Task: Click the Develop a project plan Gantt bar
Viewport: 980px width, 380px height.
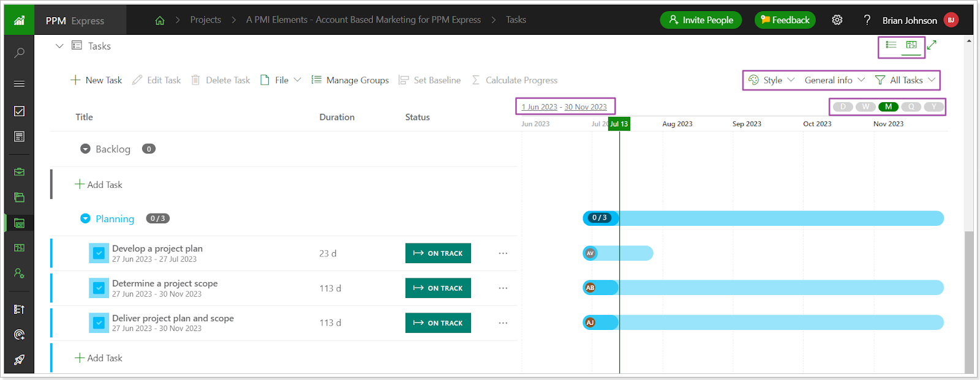Action: [618, 253]
